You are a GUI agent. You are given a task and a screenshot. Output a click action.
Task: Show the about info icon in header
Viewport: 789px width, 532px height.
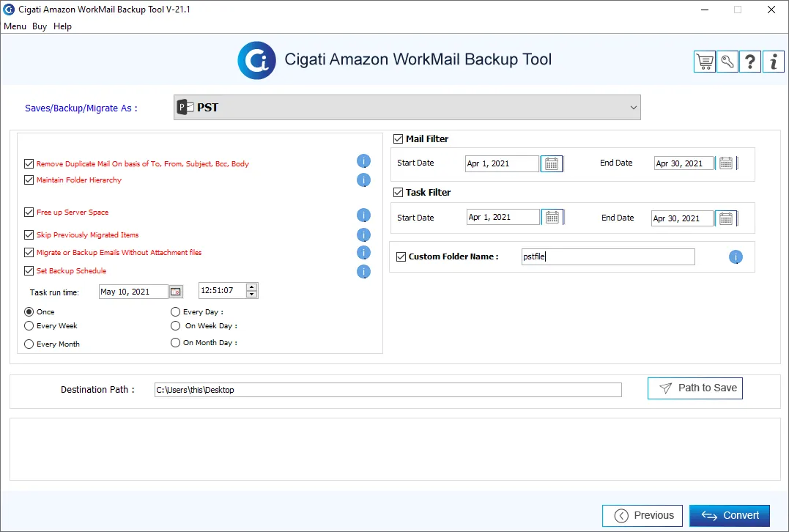pyautogui.click(x=774, y=62)
